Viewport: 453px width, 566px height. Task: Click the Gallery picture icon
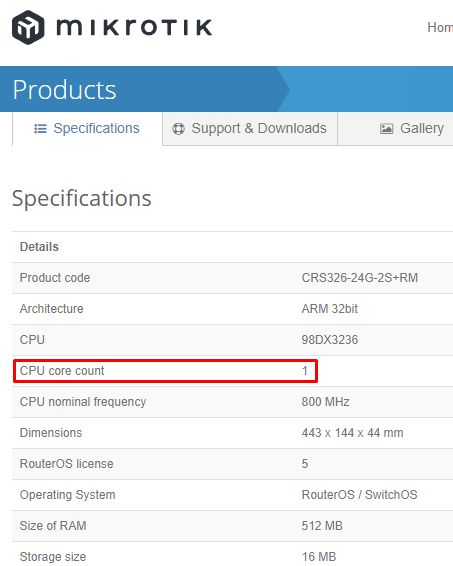pos(387,129)
